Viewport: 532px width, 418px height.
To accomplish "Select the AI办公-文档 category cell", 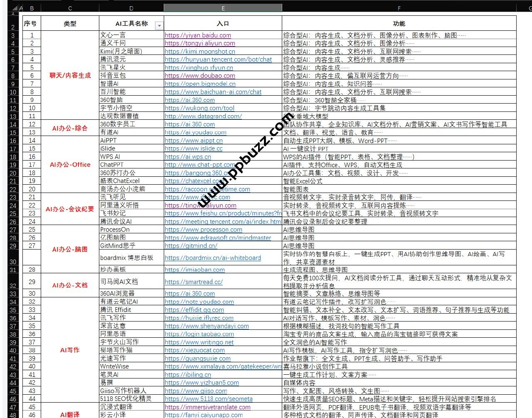I will coord(70,285).
